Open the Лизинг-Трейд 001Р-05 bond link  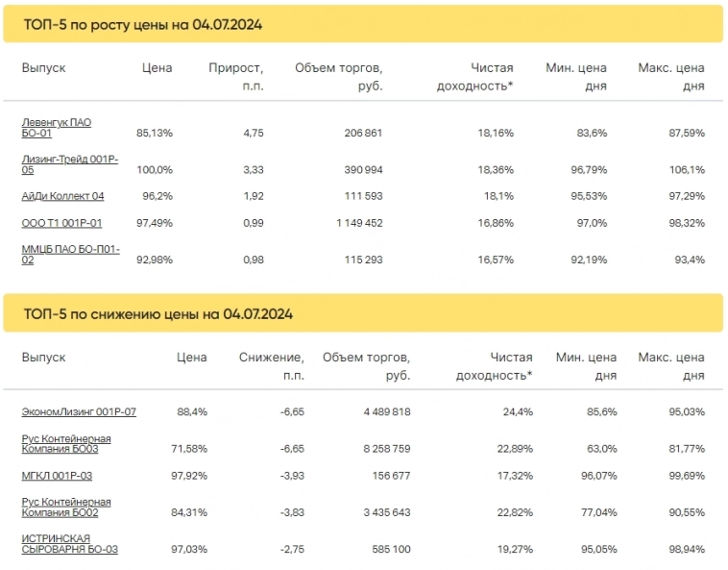[69, 164]
